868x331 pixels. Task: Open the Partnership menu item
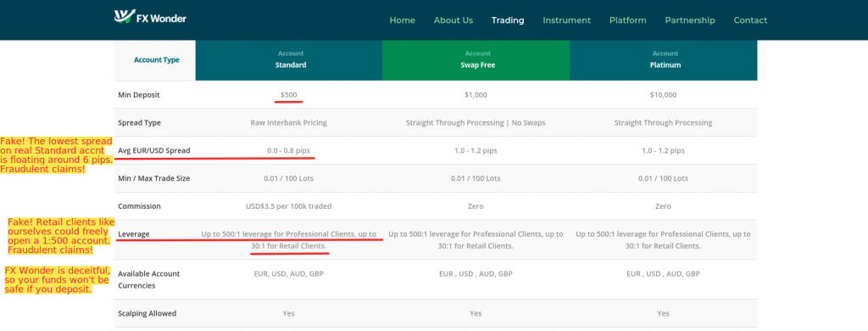point(690,20)
